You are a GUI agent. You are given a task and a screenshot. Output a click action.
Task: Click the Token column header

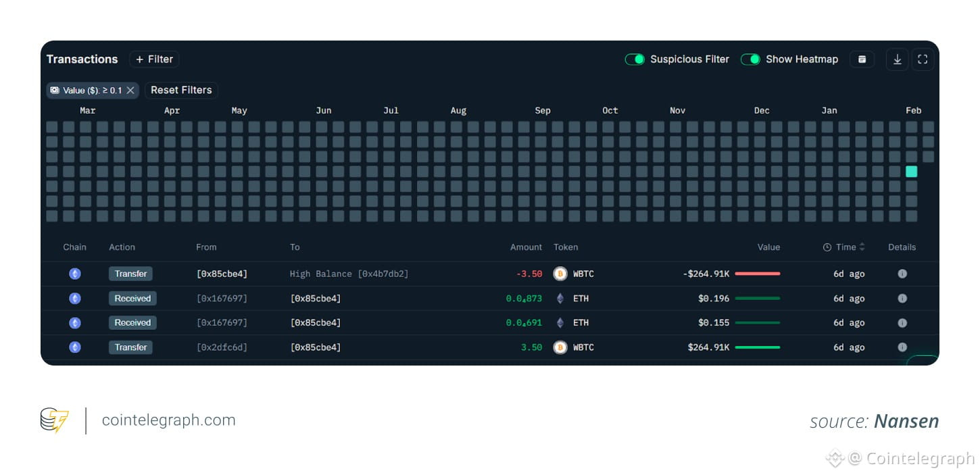[x=566, y=247]
